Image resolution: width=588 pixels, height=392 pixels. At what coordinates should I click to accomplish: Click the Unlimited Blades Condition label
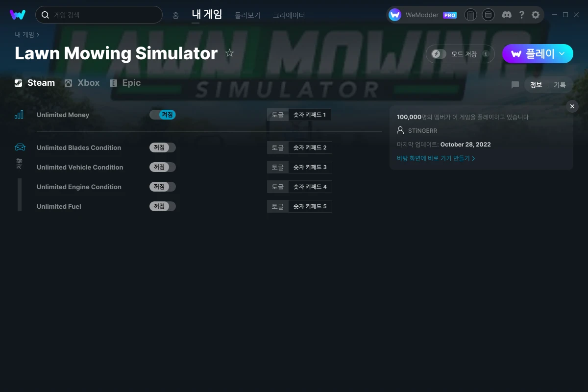click(79, 147)
